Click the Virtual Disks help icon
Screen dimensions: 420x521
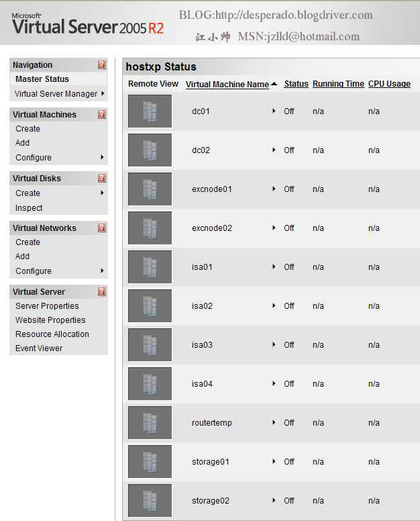click(x=102, y=179)
